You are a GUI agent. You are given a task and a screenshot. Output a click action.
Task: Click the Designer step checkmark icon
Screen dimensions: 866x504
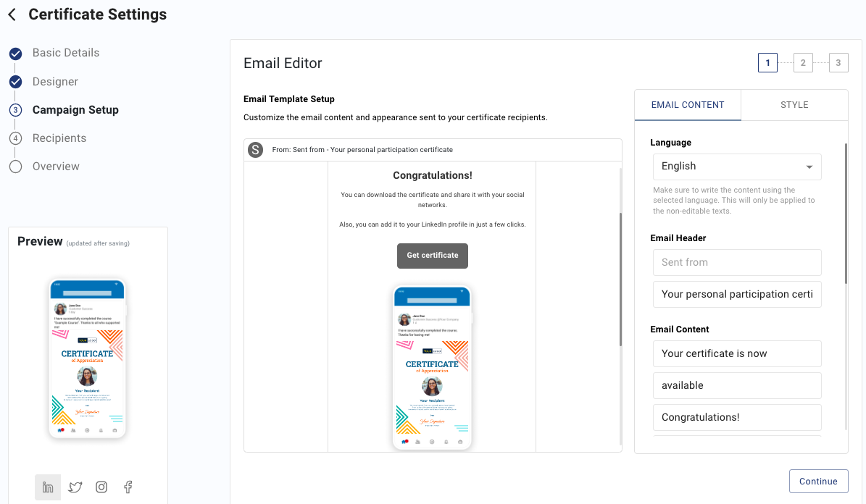pos(15,82)
